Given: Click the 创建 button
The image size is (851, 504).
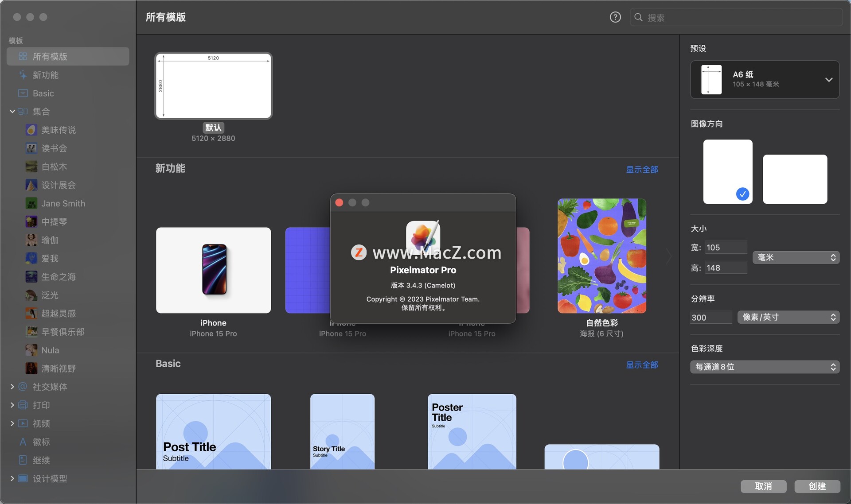Looking at the screenshot, I should click(817, 486).
